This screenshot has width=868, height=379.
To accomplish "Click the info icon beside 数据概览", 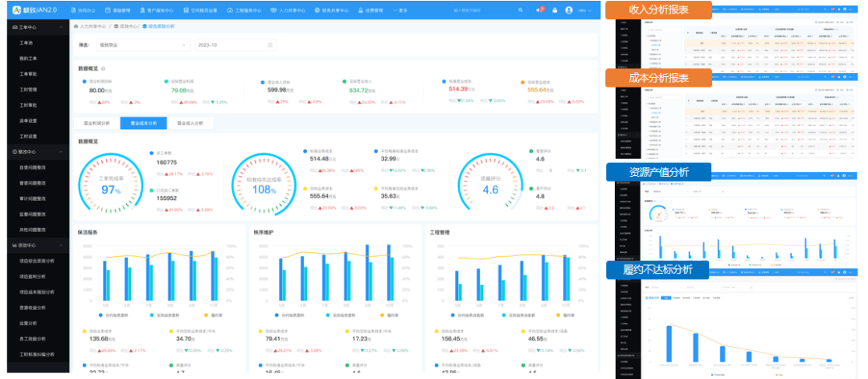I will pos(102,69).
